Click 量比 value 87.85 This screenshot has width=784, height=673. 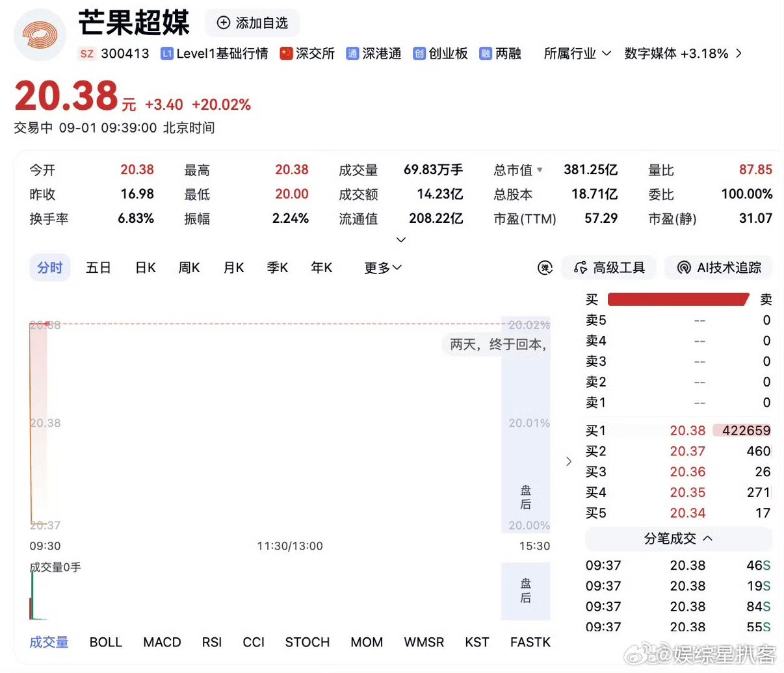[x=755, y=170]
